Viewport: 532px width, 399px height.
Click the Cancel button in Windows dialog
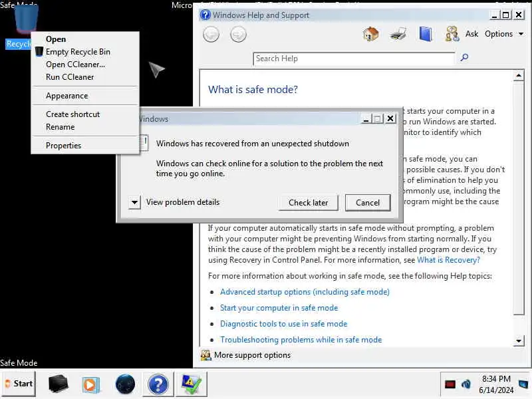(x=368, y=203)
